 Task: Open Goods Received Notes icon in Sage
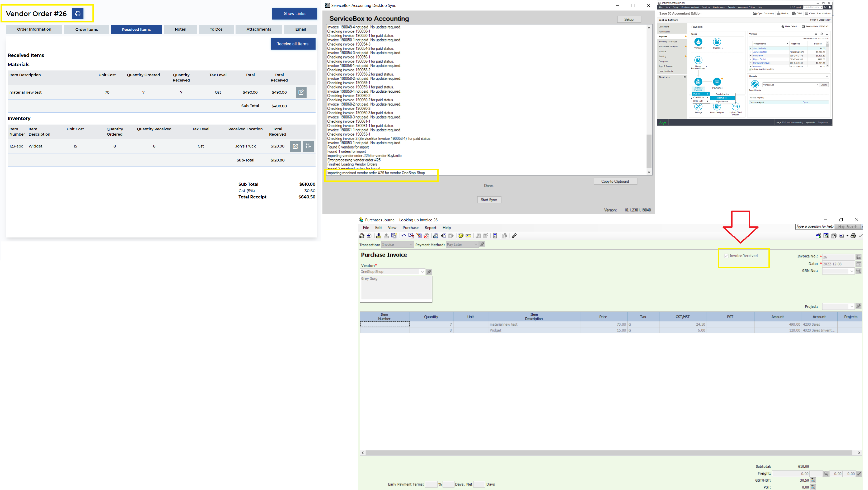[x=698, y=61]
